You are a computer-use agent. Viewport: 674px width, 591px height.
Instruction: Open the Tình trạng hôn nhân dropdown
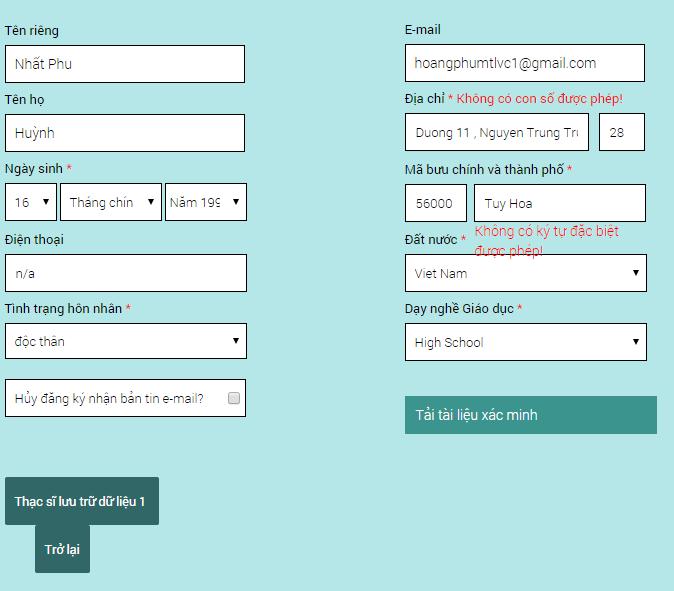pyautogui.click(x=126, y=341)
